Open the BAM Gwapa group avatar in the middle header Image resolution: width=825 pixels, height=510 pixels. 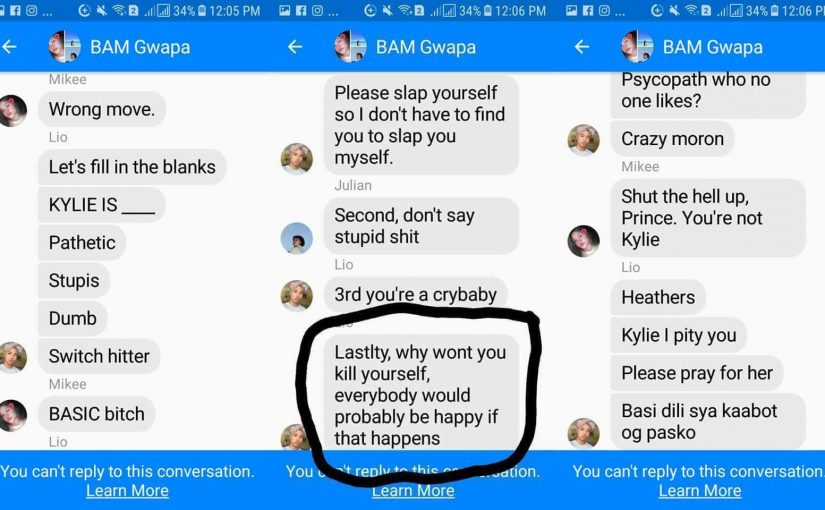[x=350, y=46]
